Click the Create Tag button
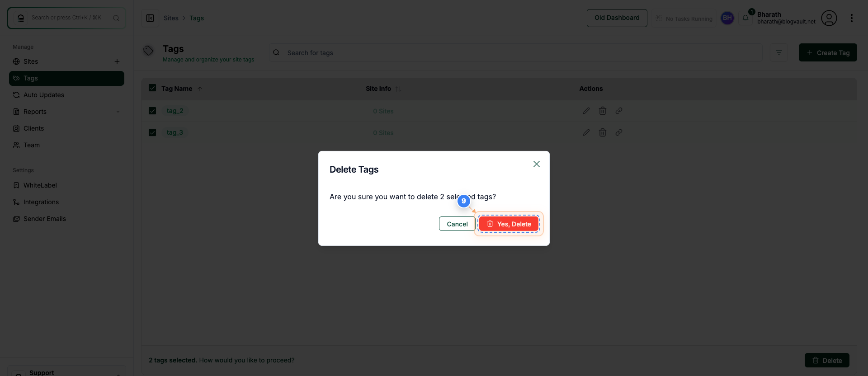The width and height of the screenshot is (868, 376). tap(828, 52)
